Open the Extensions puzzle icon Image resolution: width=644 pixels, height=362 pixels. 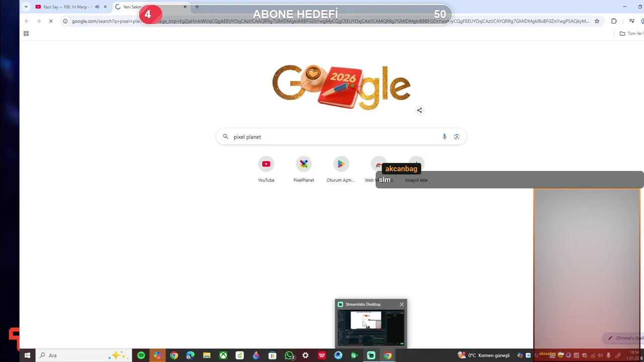614,21
